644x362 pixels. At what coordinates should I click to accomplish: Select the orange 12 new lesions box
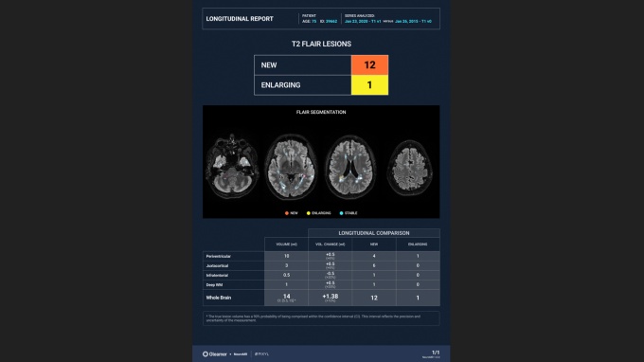pos(369,65)
